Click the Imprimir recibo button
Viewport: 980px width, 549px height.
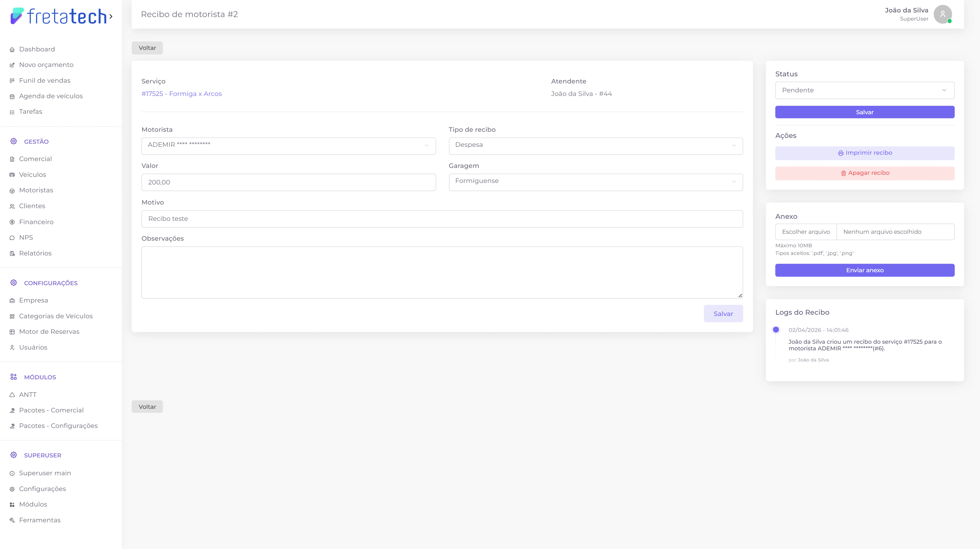[x=864, y=153]
